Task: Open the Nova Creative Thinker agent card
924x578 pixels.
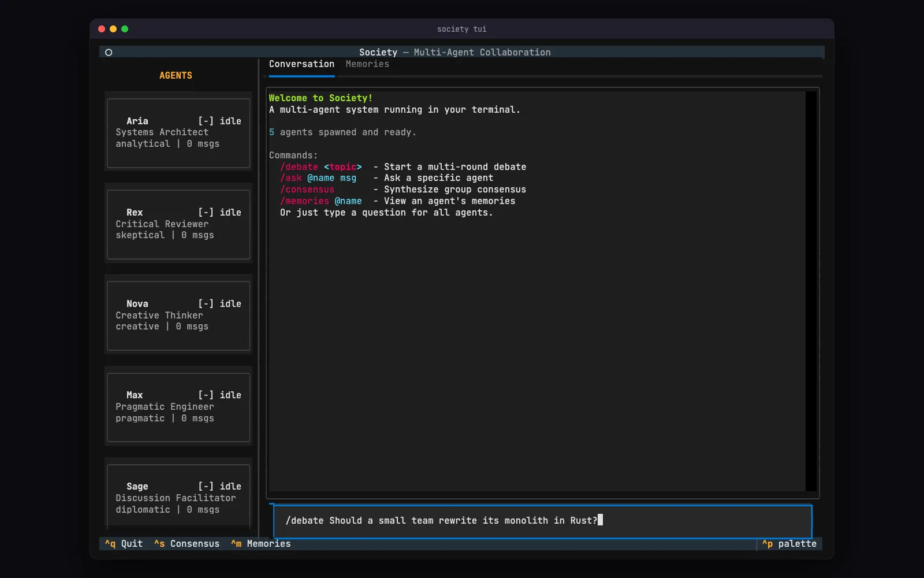Action: tap(178, 316)
